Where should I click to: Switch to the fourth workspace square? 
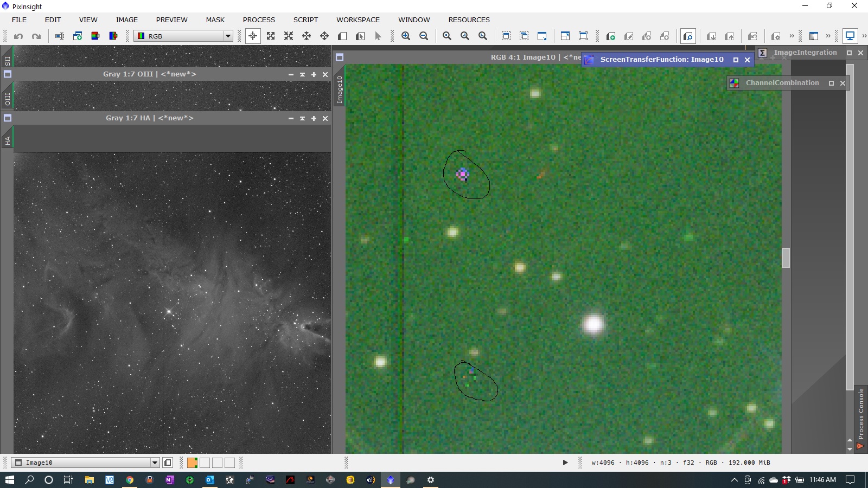[x=229, y=463]
